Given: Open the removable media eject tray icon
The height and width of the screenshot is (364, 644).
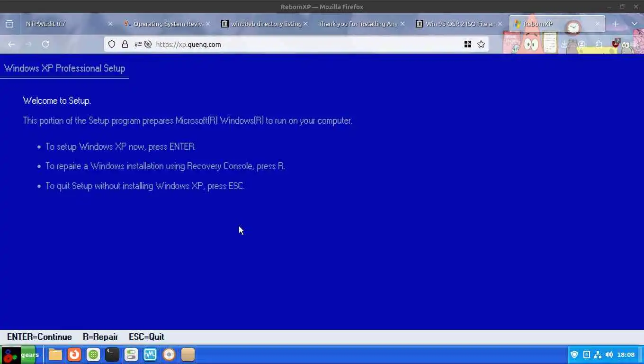Looking at the screenshot, I should 586,355.
